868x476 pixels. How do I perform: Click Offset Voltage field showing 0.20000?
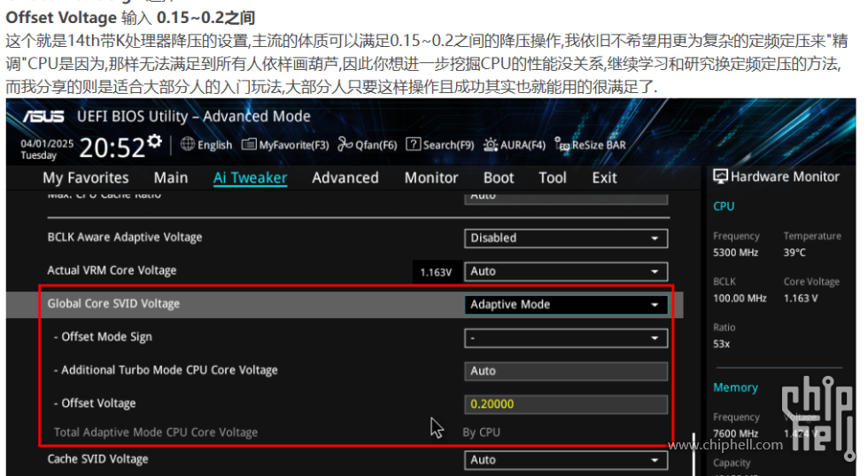(x=566, y=404)
